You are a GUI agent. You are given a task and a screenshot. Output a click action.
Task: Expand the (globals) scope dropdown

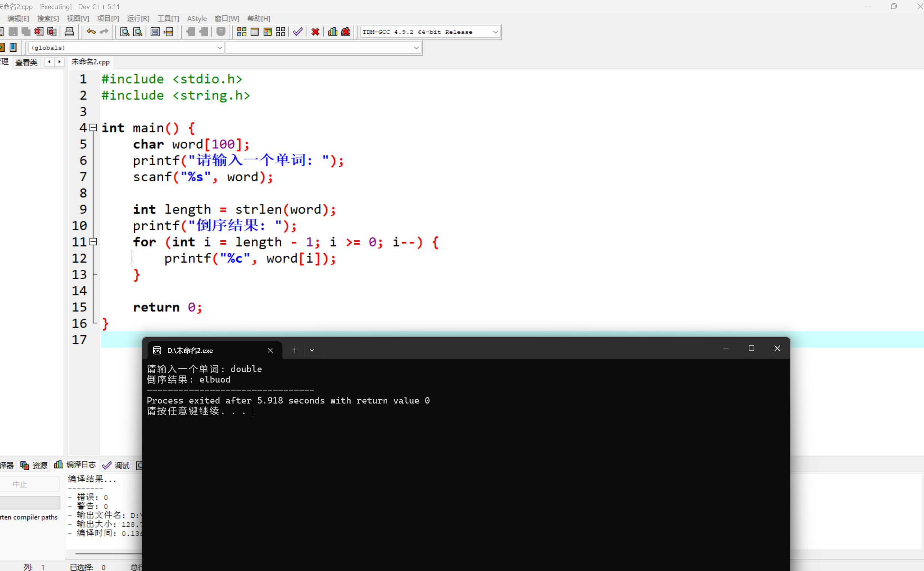[x=219, y=48]
